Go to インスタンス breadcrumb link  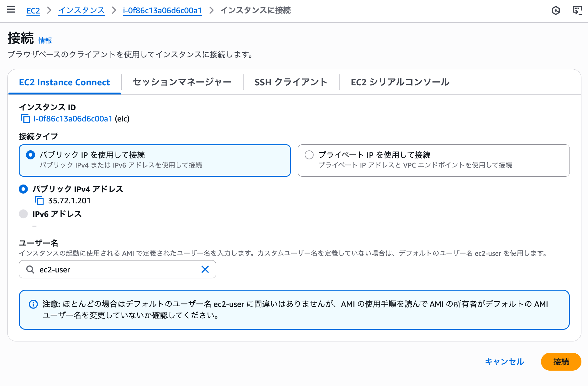[81, 10]
